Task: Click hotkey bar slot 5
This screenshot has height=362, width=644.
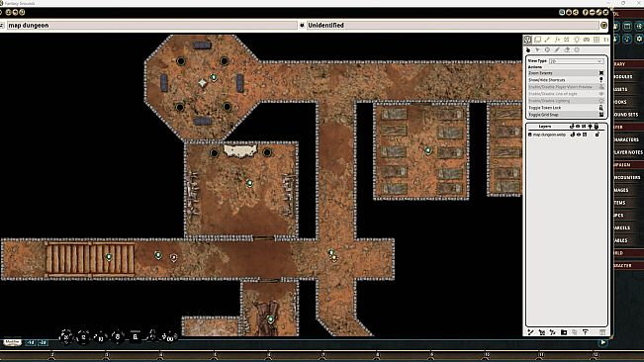Action: [215, 355]
